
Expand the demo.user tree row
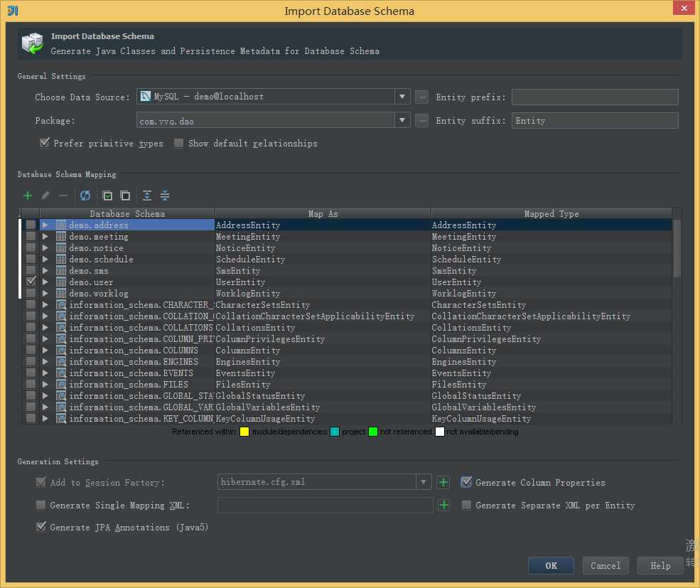pyautogui.click(x=45, y=282)
